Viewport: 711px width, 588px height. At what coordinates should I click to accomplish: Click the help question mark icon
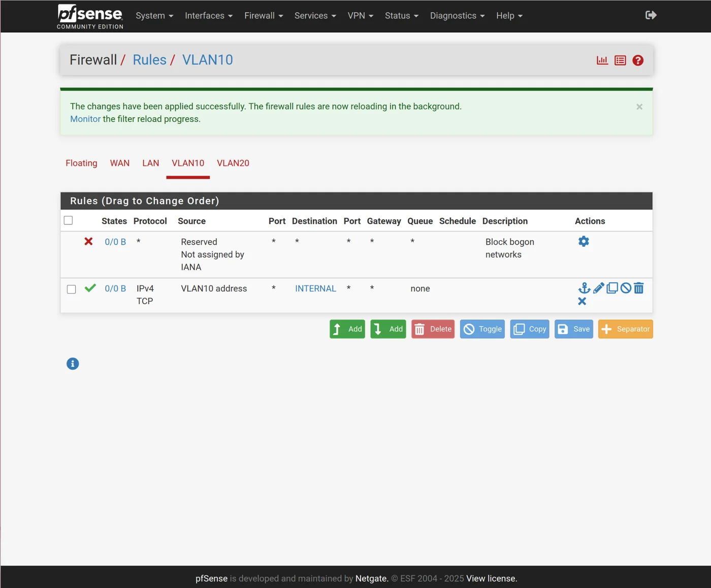click(x=638, y=60)
